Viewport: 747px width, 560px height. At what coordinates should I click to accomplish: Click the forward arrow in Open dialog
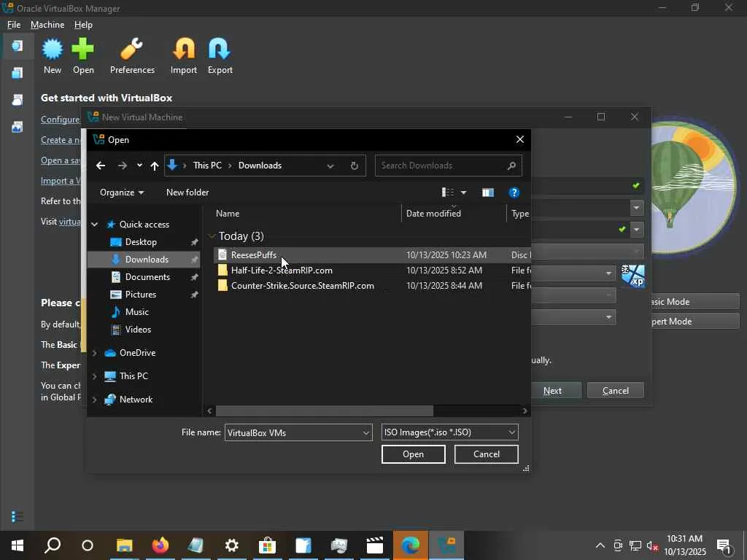123,166
